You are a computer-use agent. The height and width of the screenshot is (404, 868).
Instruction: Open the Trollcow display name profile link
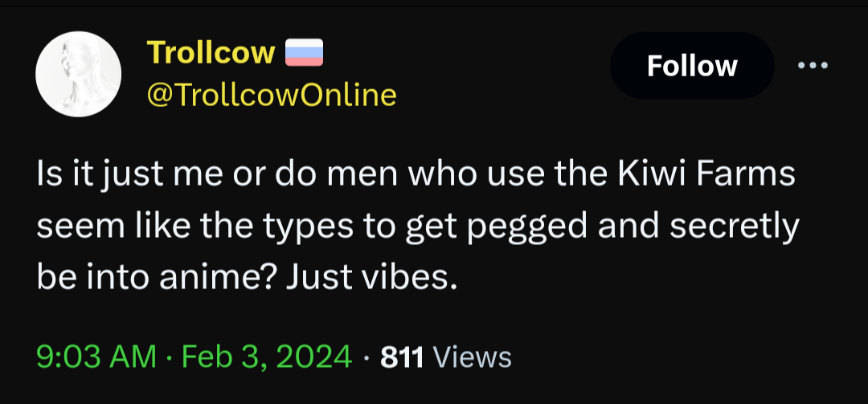pos(211,53)
